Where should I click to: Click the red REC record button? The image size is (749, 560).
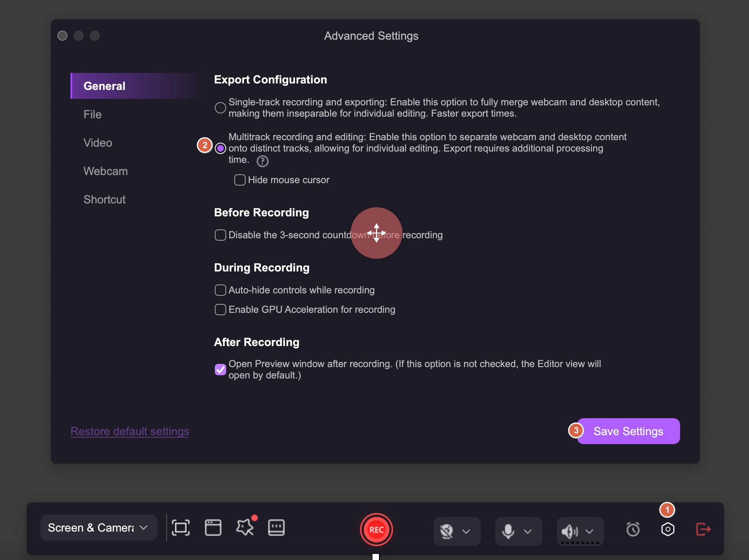pyautogui.click(x=376, y=530)
